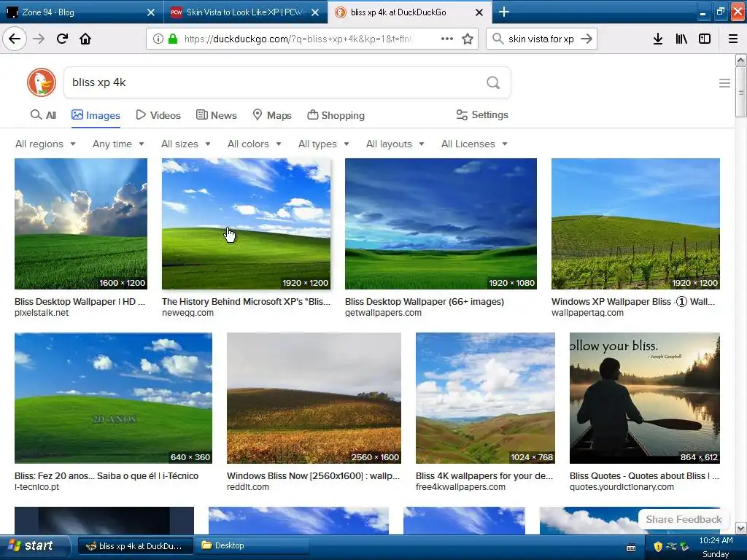Viewport: 747px width, 560px height.
Task: Open the Follow your bliss canoe thumbnail
Action: coord(645,398)
